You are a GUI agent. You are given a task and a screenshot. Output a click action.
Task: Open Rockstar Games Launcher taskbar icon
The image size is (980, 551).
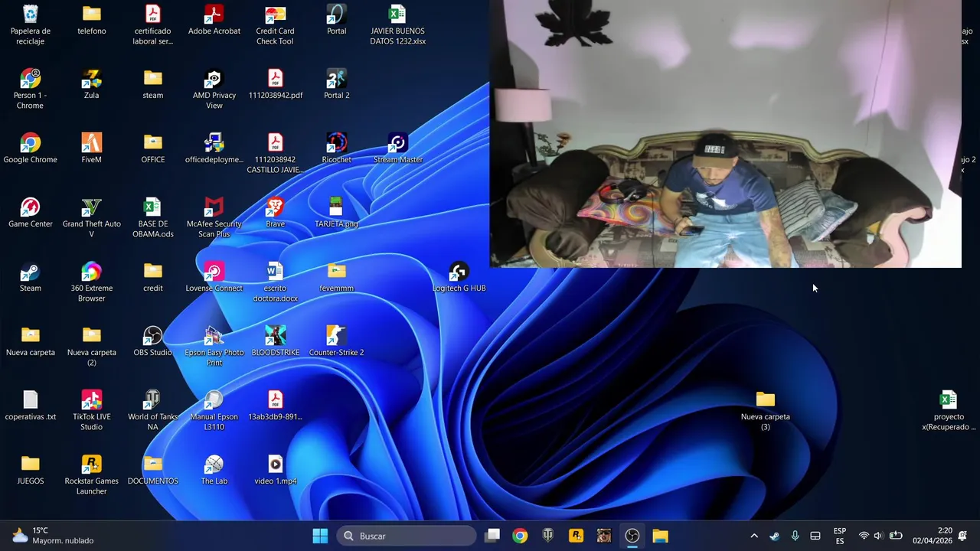[x=576, y=536]
